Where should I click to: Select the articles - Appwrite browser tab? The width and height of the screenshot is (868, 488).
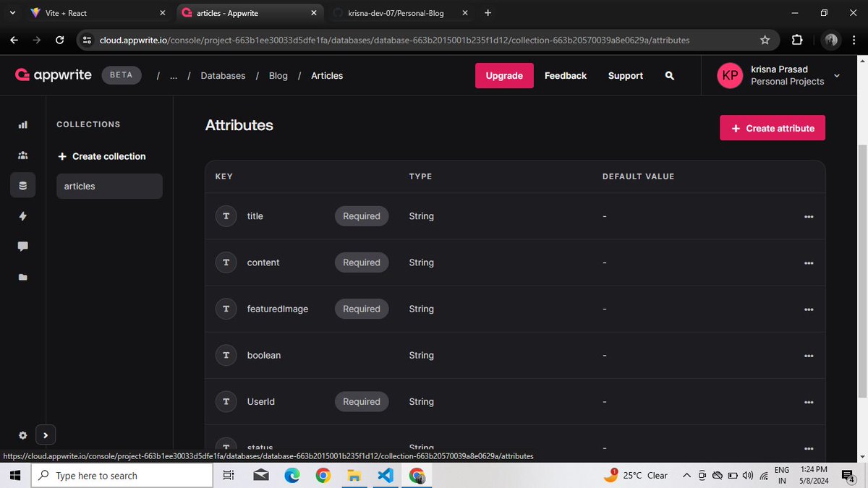(x=250, y=13)
